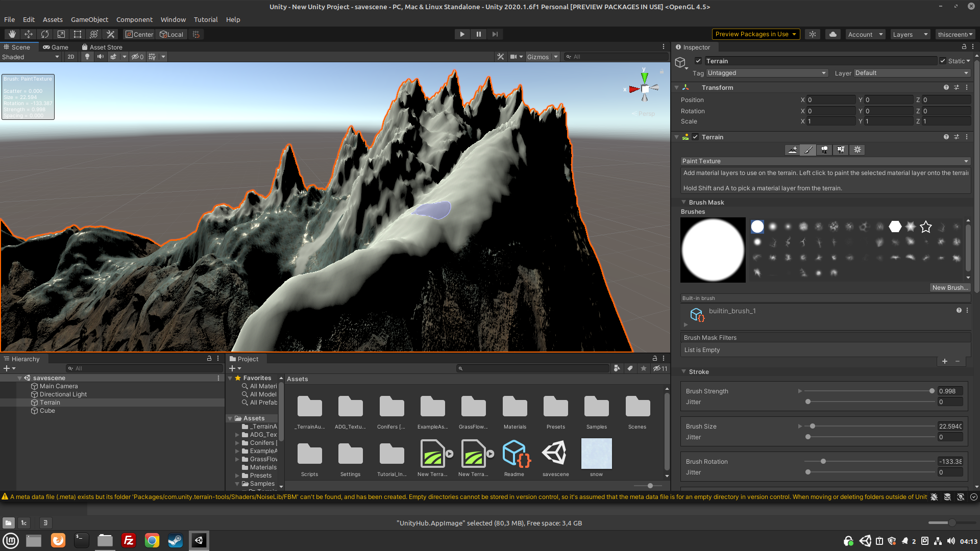Open the Layers dropdown

tap(910, 34)
